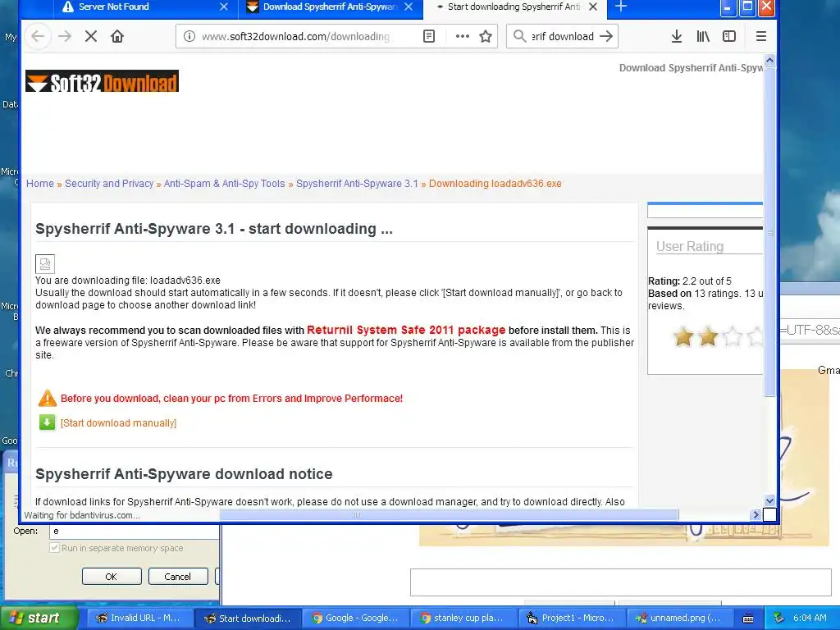Run the search with the arrow button
The image size is (840, 630).
coord(606,36)
